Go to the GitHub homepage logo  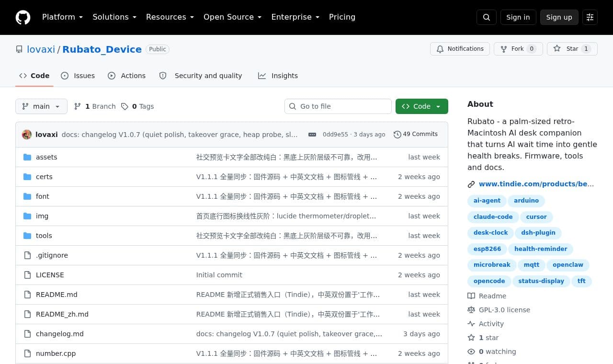point(23,17)
